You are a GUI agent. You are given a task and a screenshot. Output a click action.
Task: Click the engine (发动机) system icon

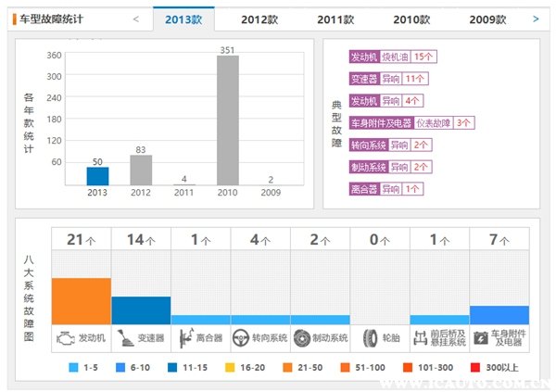click(x=65, y=337)
